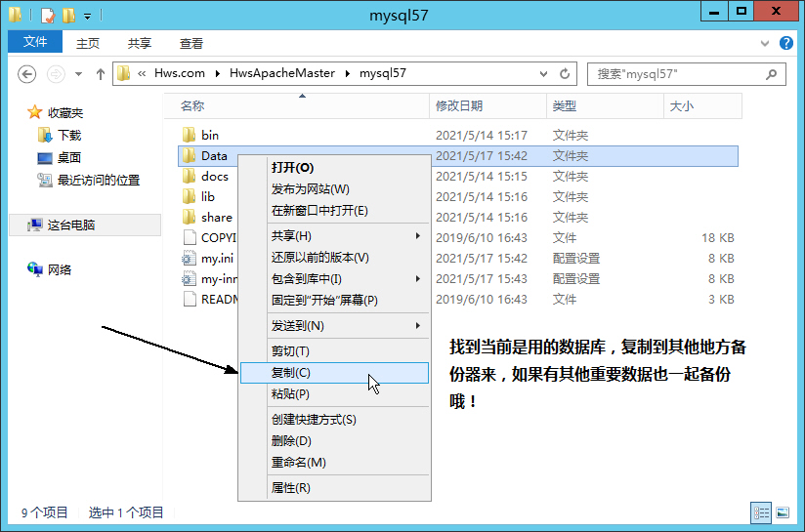The width and height of the screenshot is (805, 532).
Task: Sort files by 修改日期 column header
Action: [x=459, y=105]
